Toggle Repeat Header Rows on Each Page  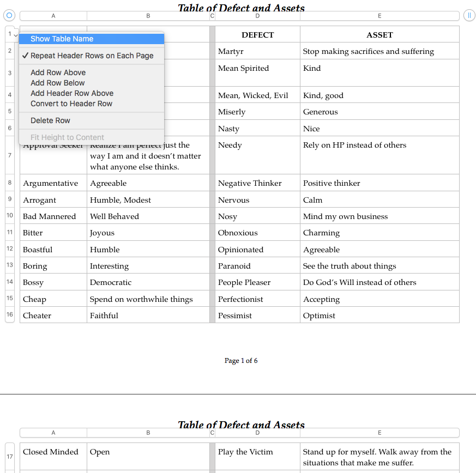[x=92, y=56]
